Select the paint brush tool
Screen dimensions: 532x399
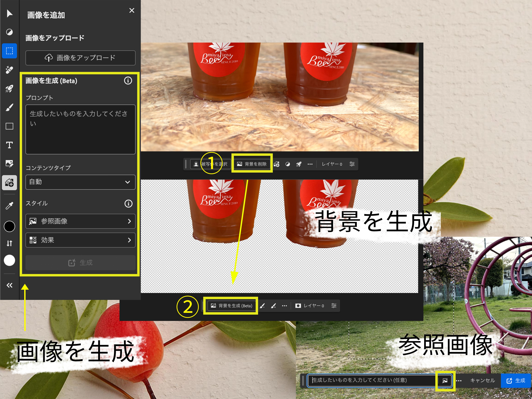coord(9,107)
